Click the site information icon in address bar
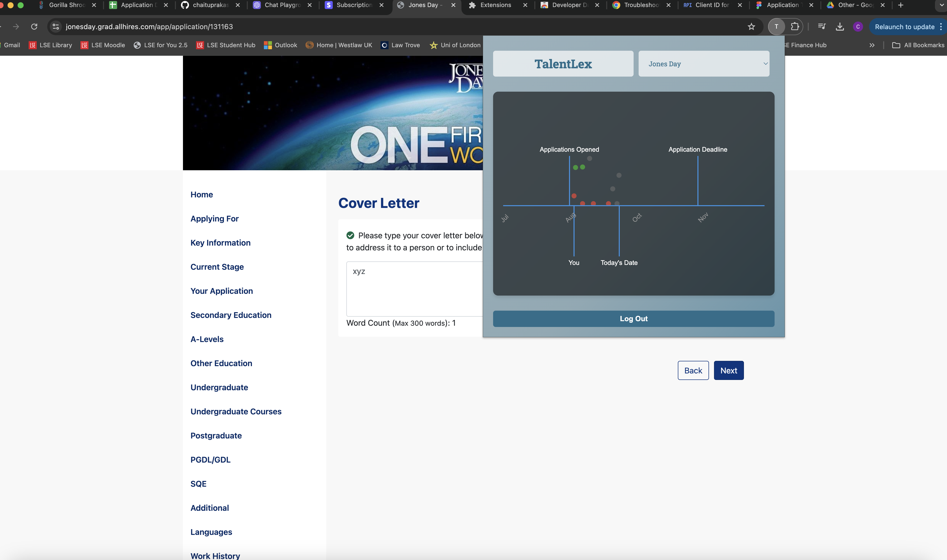947x560 pixels. 56,26
